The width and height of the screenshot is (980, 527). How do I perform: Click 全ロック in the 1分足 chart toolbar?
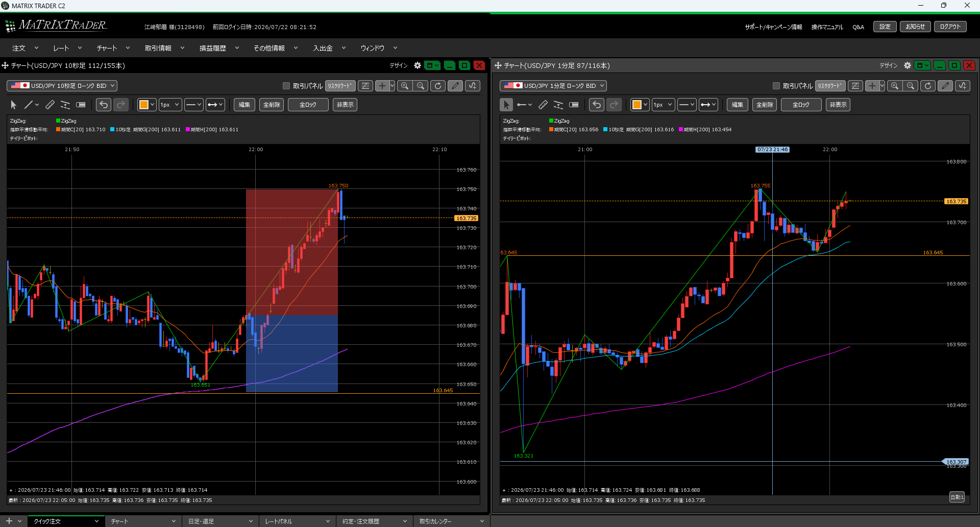[801, 105]
